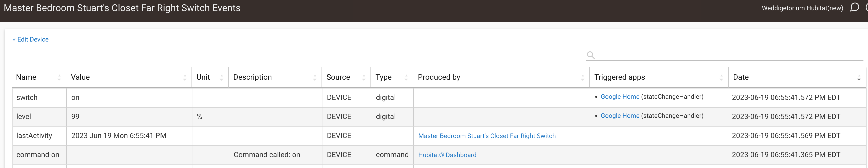Select DEVICE source in command-on row
868x168 pixels.
click(x=346, y=155)
